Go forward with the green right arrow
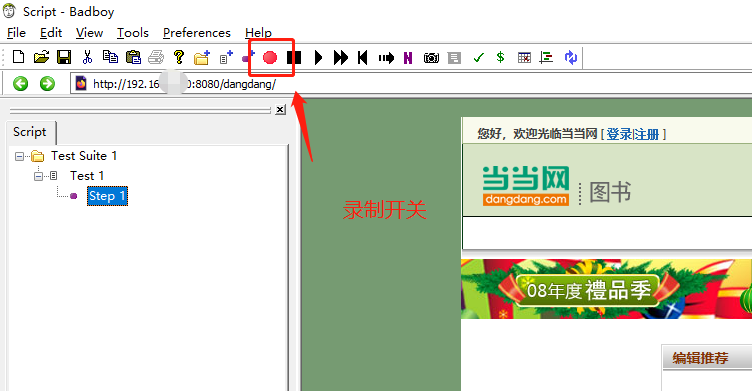 click(47, 84)
